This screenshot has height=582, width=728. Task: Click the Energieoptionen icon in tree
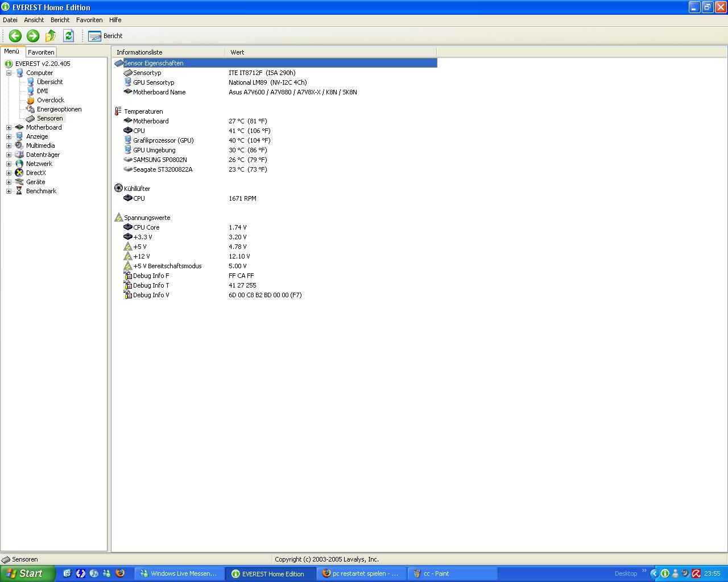[30, 109]
